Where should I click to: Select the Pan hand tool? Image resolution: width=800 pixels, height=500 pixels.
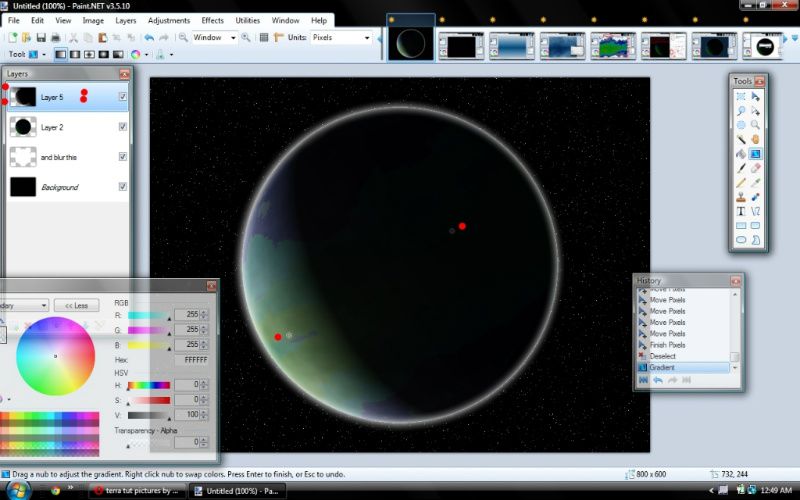pyautogui.click(x=756, y=139)
